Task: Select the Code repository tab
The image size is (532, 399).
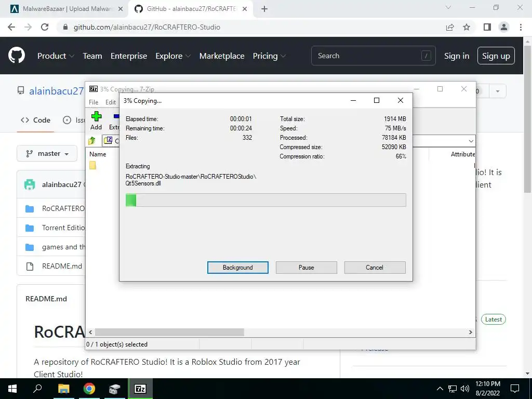Action: [36, 120]
